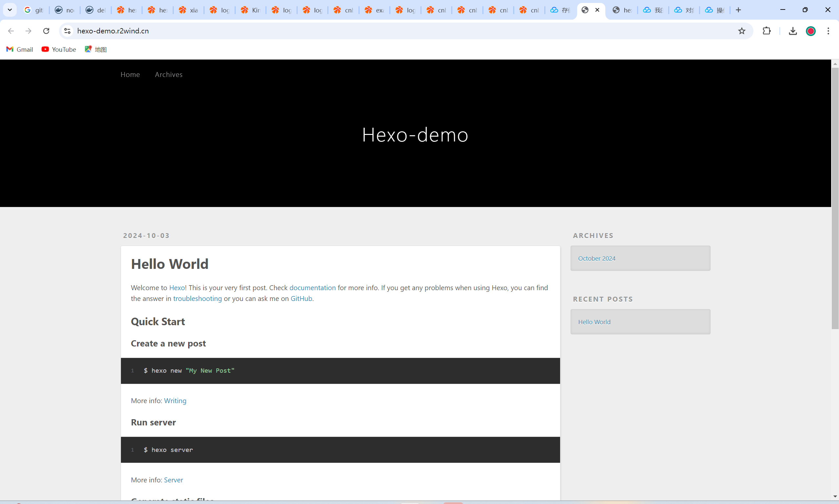
Task: Click the October 2024 archives link
Action: [x=596, y=258]
